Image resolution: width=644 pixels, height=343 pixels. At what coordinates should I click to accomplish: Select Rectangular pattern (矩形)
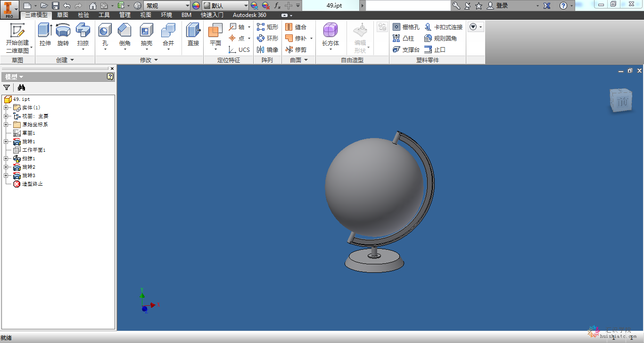click(x=267, y=27)
